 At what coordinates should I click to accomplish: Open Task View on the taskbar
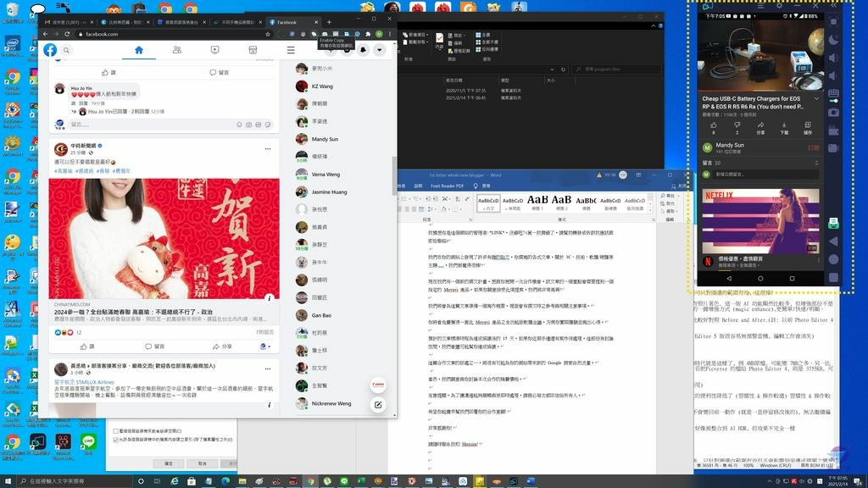157,481
